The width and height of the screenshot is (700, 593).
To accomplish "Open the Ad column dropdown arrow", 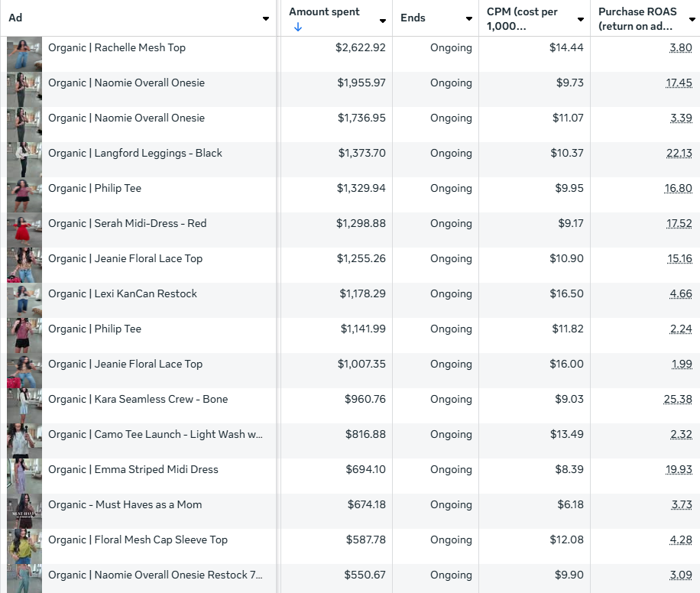I will pos(265,18).
